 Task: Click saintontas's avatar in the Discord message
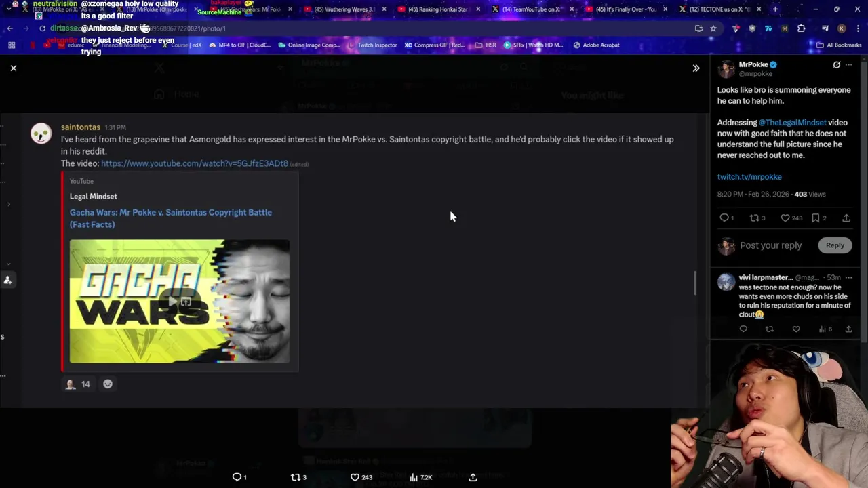(x=41, y=134)
